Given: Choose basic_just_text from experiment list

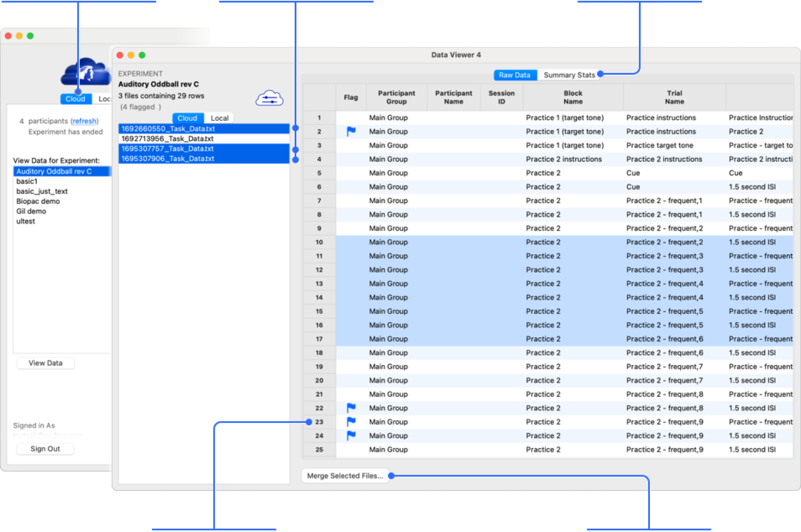Looking at the screenshot, I should tap(42, 191).
